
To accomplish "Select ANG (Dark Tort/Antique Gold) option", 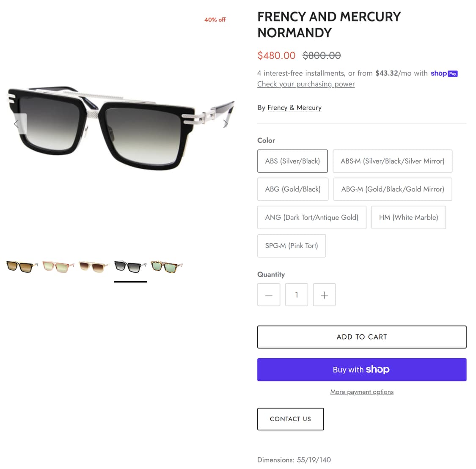I will pyautogui.click(x=311, y=217).
